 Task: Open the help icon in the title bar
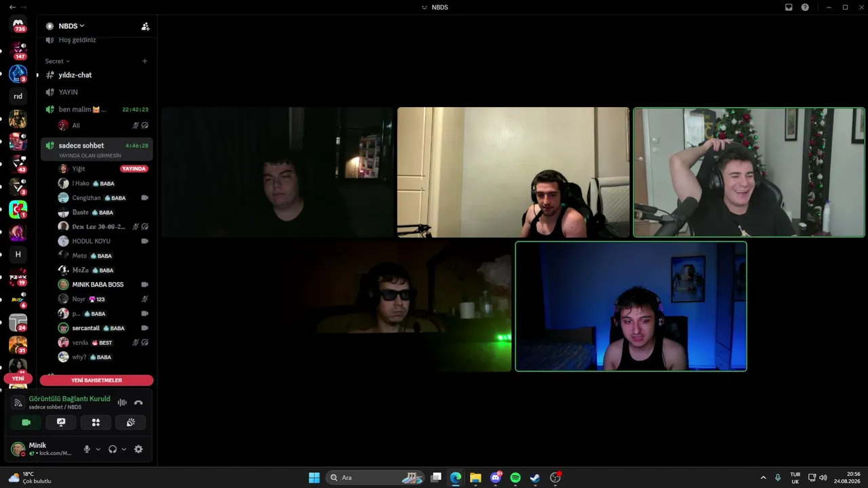pos(805,7)
